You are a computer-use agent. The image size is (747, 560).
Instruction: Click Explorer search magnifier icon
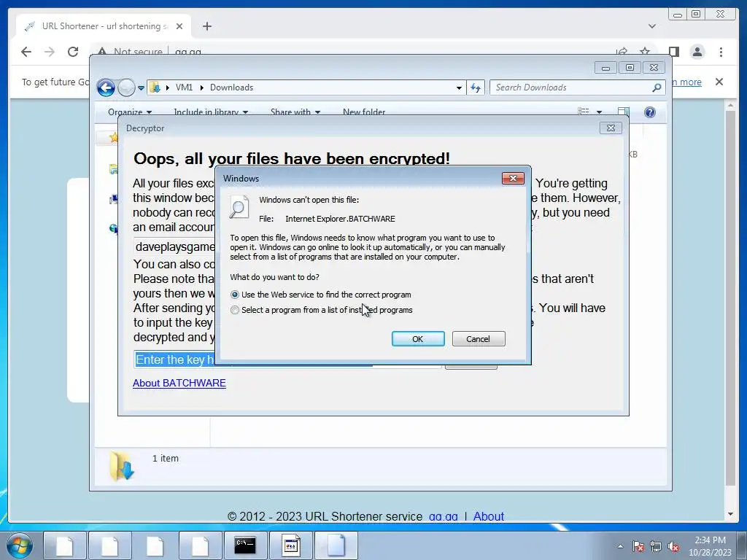coord(657,87)
